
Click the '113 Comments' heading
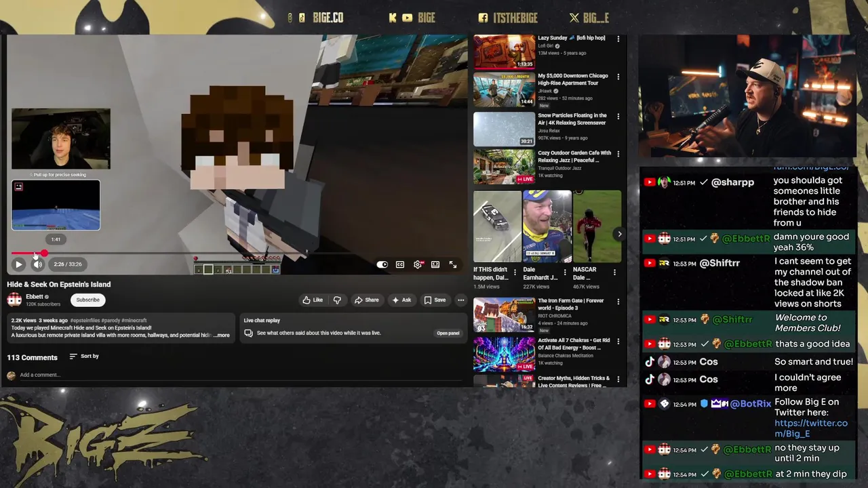[x=32, y=357]
